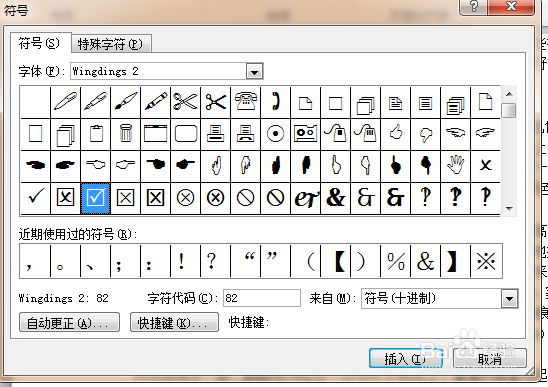Open the 字体 font dropdown arrow
The height and width of the screenshot is (387, 548).
click(254, 72)
